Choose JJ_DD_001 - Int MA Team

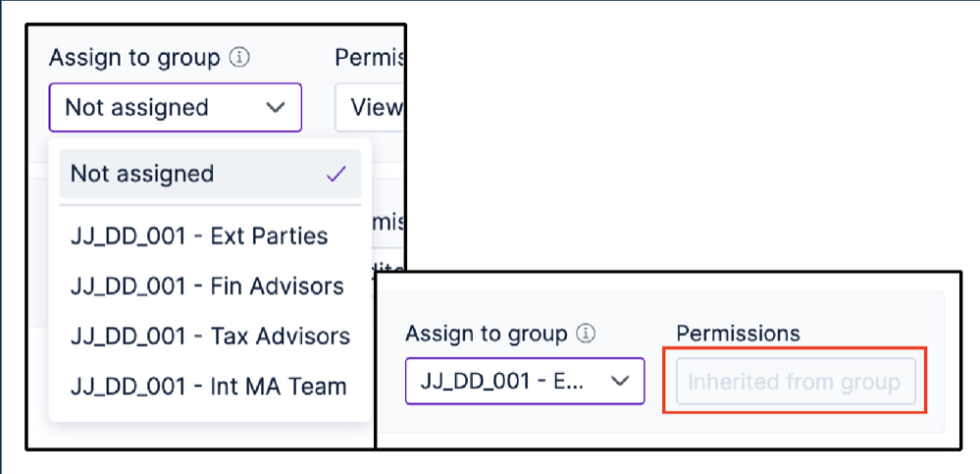(209, 387)
